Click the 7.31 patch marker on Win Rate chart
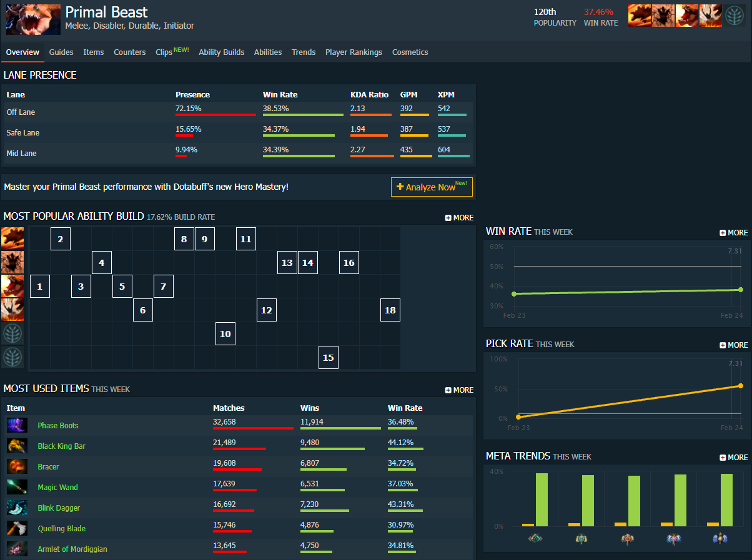Image resolution: width=752 pixels, height=560 pixels. (735, 251)
